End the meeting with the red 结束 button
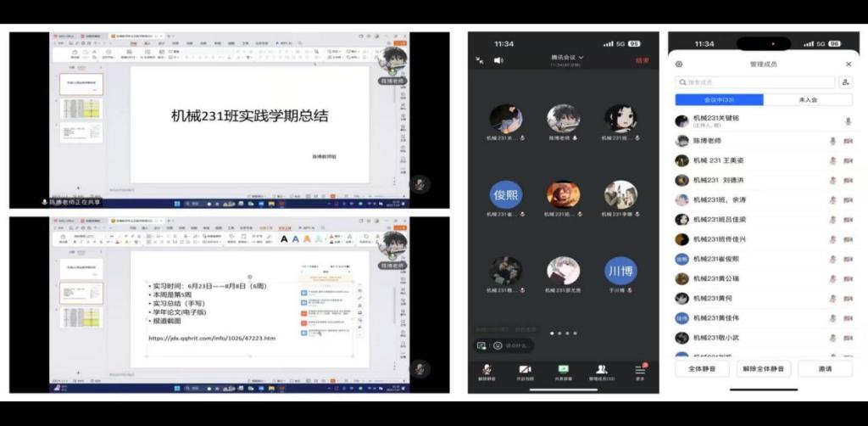Screen dimensions: 868x426 point(643,60)
